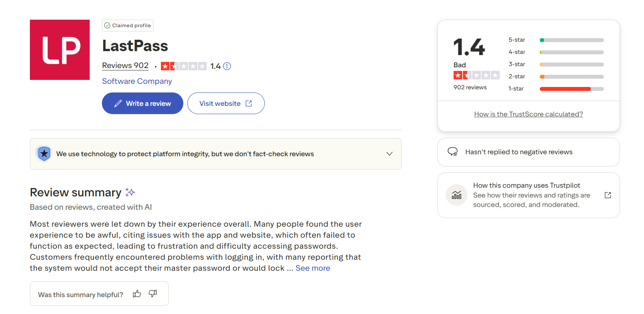
Task: Click the checkmark icon on Claimed profile badge
Action: [x=107, y=26]
